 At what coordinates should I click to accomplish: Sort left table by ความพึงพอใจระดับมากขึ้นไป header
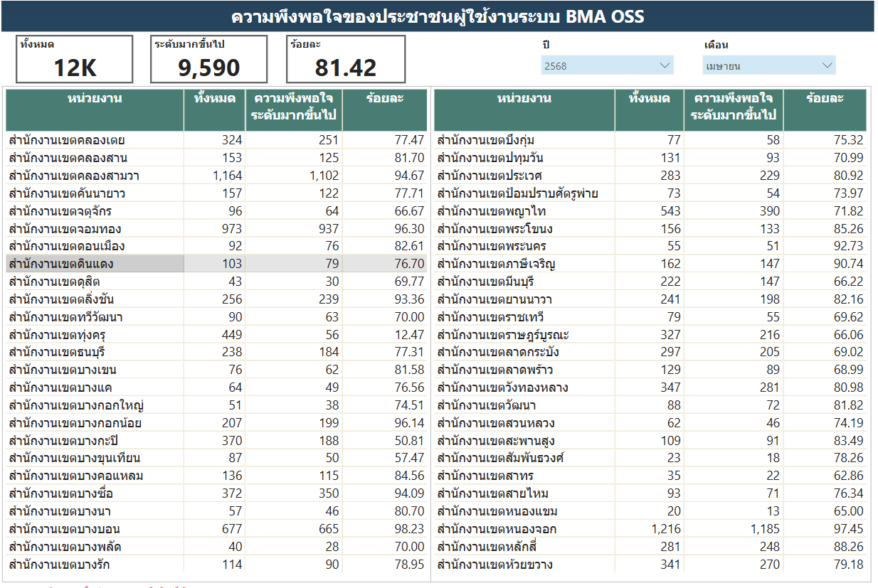click(294, 109)
